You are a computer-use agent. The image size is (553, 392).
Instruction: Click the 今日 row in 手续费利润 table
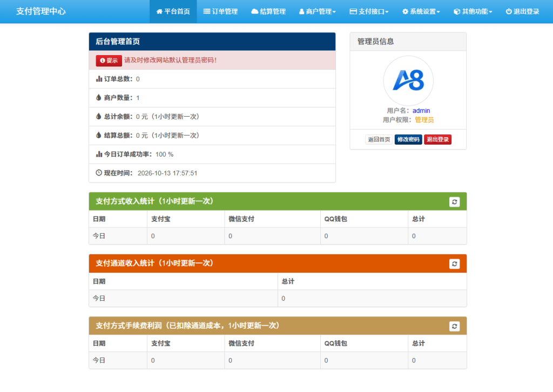[x=278, y=360]
